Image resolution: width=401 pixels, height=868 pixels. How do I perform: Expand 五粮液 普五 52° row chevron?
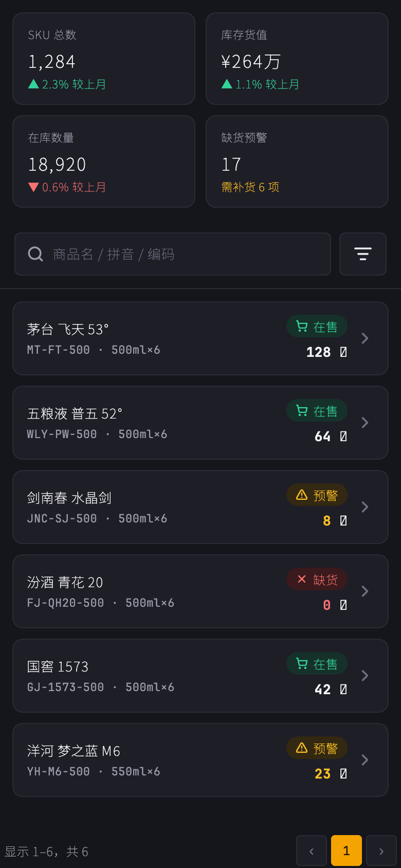coord(365,423)
